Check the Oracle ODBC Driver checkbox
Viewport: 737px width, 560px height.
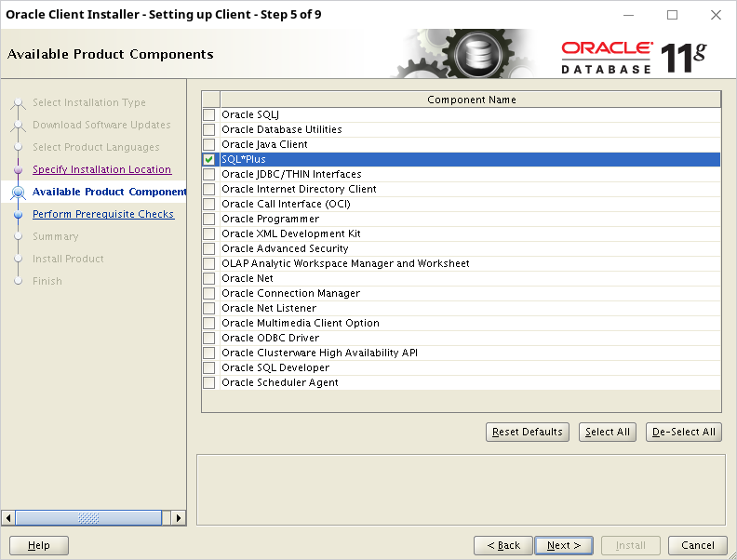pos(208,338)
